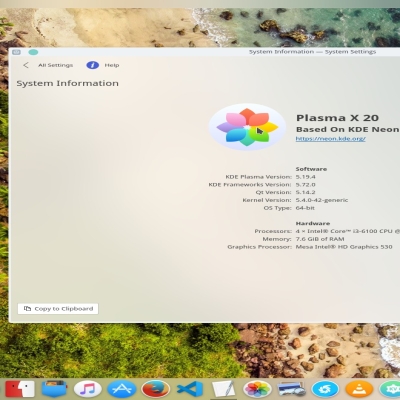Click the Based On KDE Neon text
Screen dimensions: 400x400
(347, 129)
